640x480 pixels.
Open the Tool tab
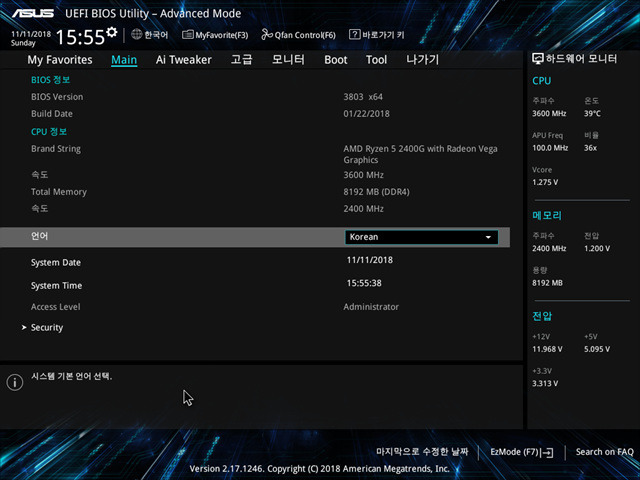pos(376,60)
